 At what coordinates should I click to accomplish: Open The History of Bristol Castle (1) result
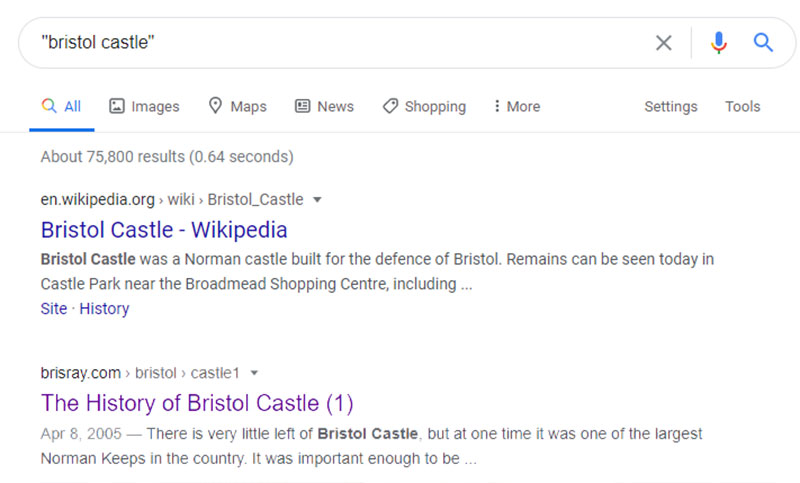197,403
